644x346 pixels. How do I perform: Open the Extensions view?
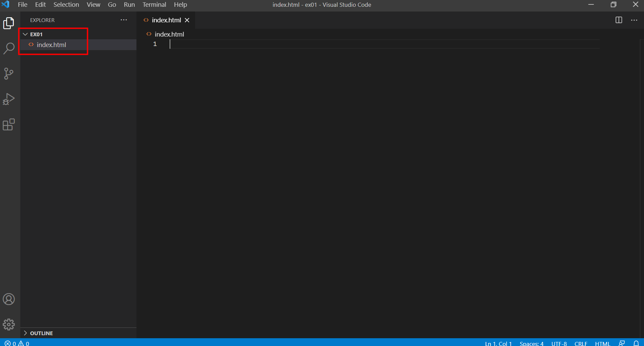pyautogui.click(x=9, y=125)
